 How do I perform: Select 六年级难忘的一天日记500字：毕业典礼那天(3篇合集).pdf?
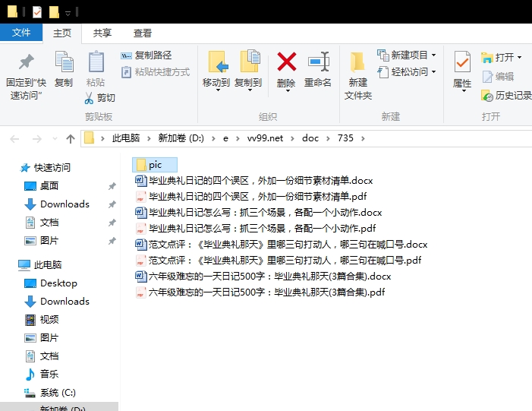pos(260,292)
